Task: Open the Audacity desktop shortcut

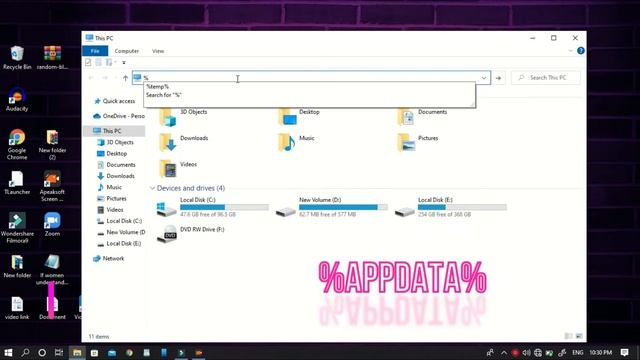Action: click(x=17, y=99)
